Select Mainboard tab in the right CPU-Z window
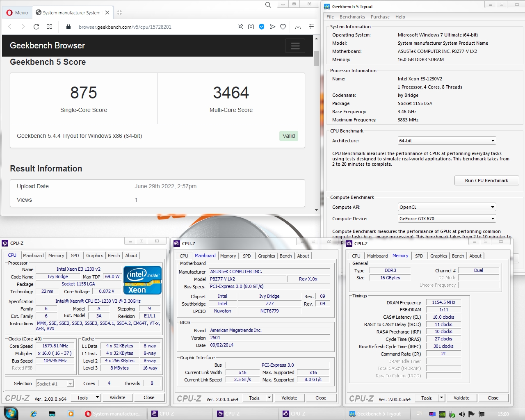 (377, 256)
